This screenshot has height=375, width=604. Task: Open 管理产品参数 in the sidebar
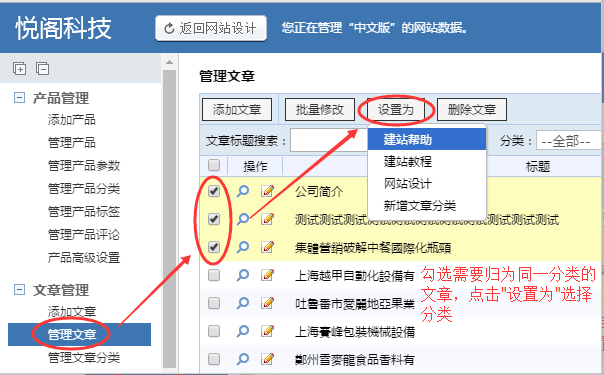point(84,166)
